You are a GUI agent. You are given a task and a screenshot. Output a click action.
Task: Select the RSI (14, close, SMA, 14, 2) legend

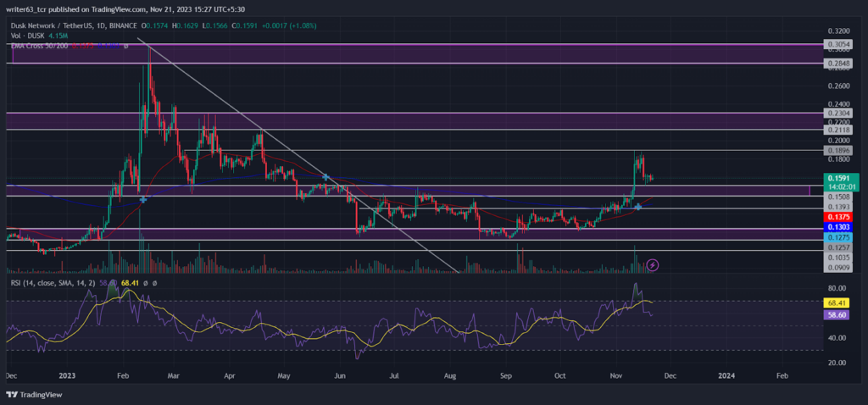point(53,283)
